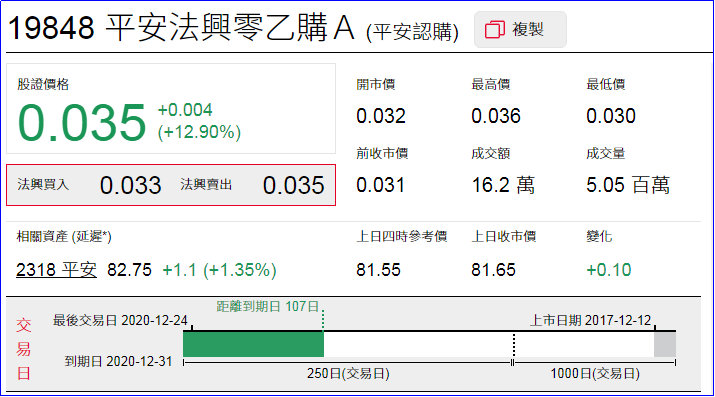Click the 複製 copy button
This screenshot has width=715, height=397.
pyautogui.click(x=520, y=30)
